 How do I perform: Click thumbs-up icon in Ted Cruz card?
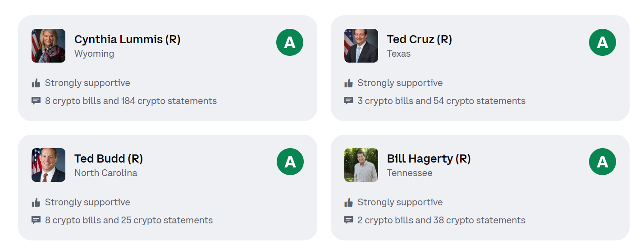pyautogui.click(x=349, y=83)
